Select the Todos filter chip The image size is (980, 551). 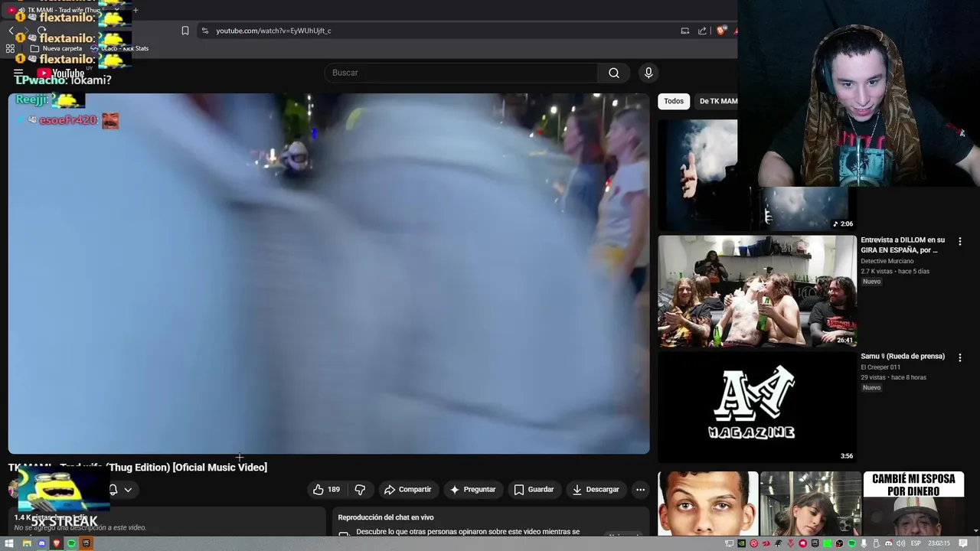pyautogui.click(x=674, y=101)
